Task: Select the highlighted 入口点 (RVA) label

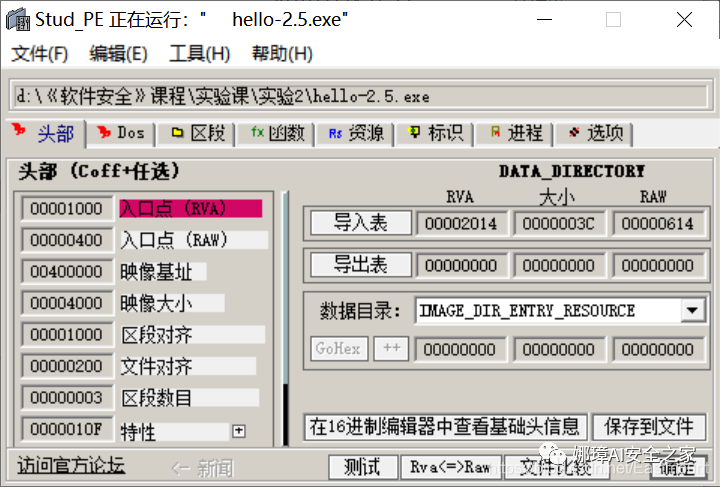Action: (191, 208)
